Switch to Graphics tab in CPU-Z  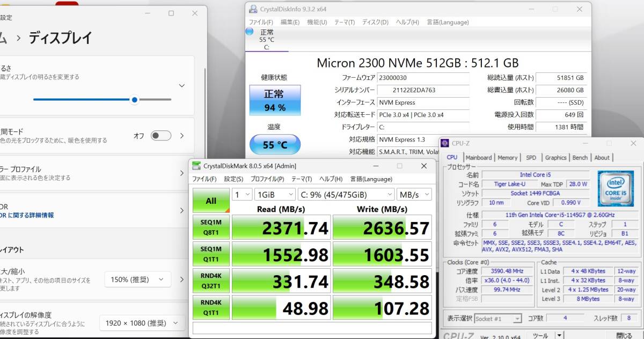pos(555,158)
